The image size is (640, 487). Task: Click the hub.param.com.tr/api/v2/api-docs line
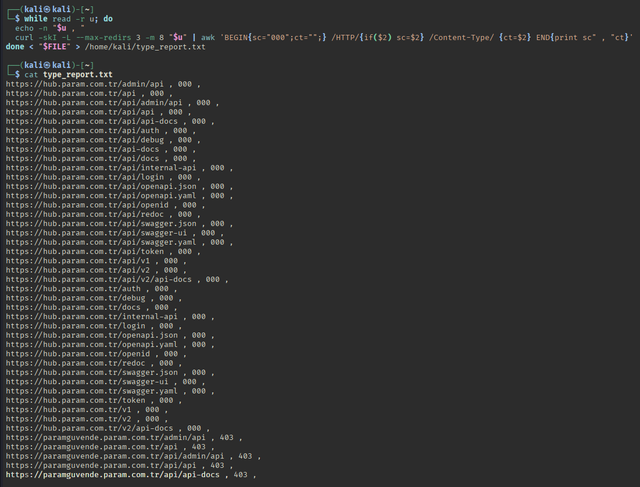click(117, 280)
